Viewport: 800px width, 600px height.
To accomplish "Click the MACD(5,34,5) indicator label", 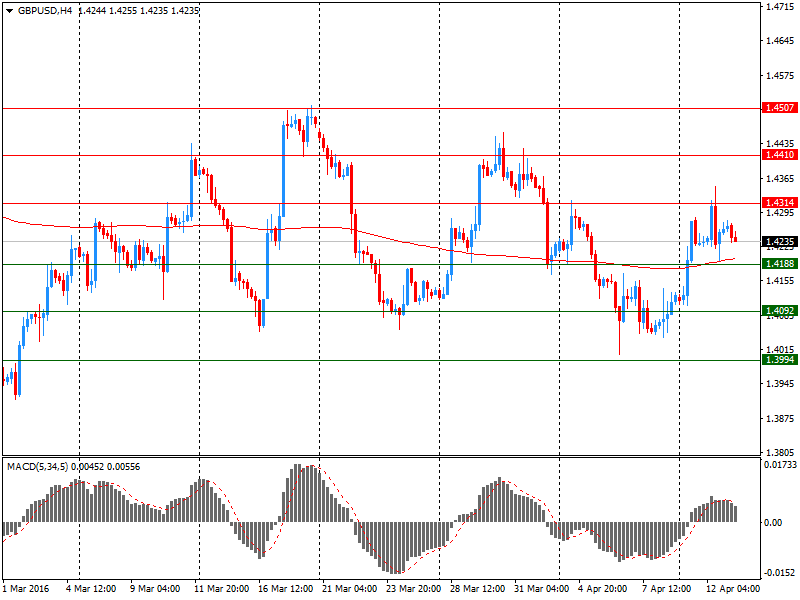I will pyautogui.click(x=38, y=467).
